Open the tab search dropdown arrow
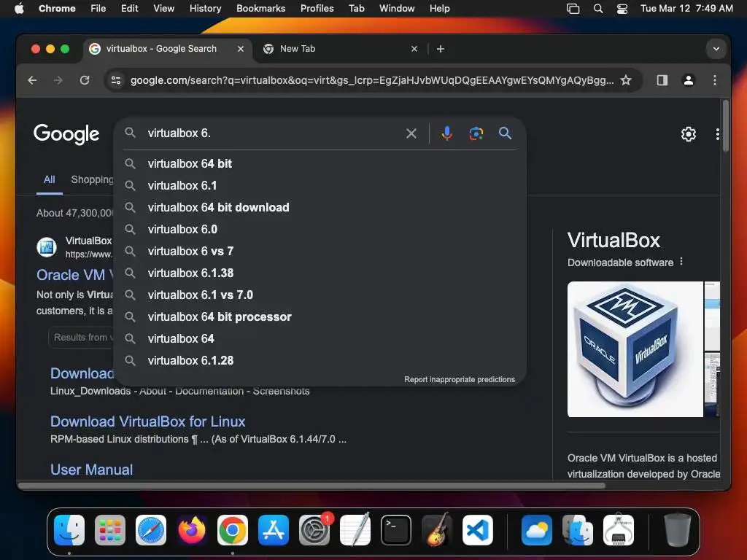 (x=716, y=49)
